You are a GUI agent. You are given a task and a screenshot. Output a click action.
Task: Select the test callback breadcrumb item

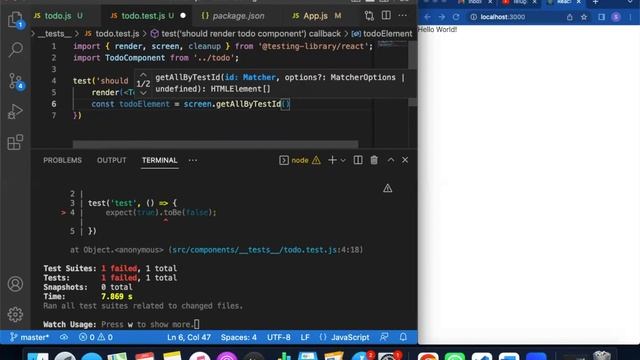coord(246,34)
